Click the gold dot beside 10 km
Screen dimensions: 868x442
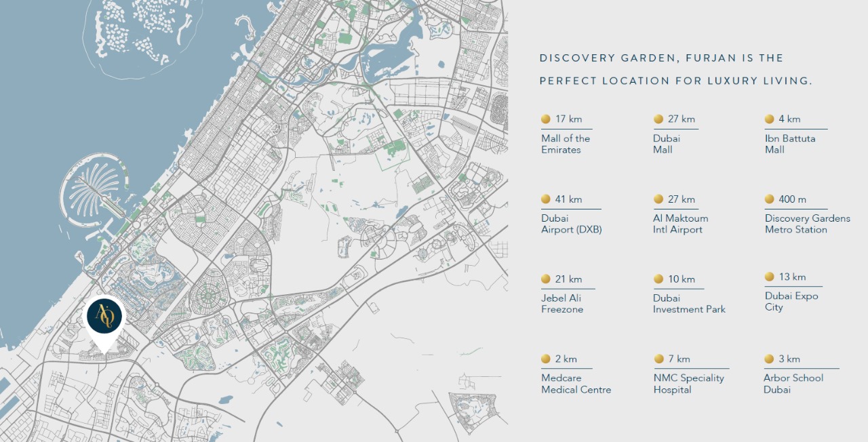coord(658,279)
